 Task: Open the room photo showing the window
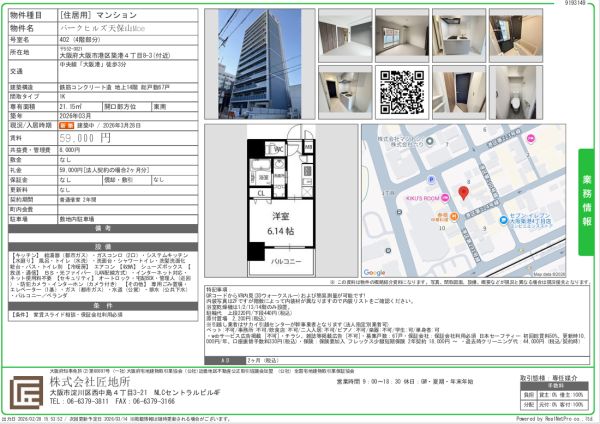(402, 36)
